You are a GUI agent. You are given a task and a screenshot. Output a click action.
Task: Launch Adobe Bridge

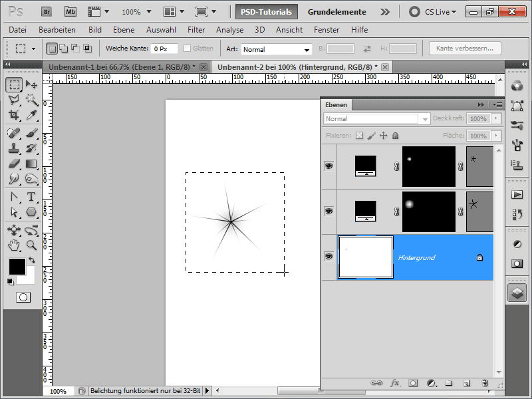tap(47, 12)
